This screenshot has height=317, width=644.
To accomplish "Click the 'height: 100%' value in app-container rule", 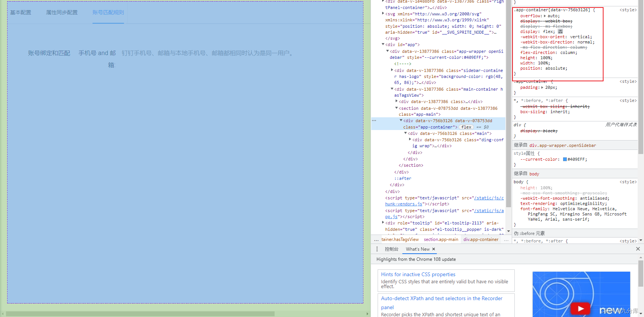I will click(x=546, y=58).
